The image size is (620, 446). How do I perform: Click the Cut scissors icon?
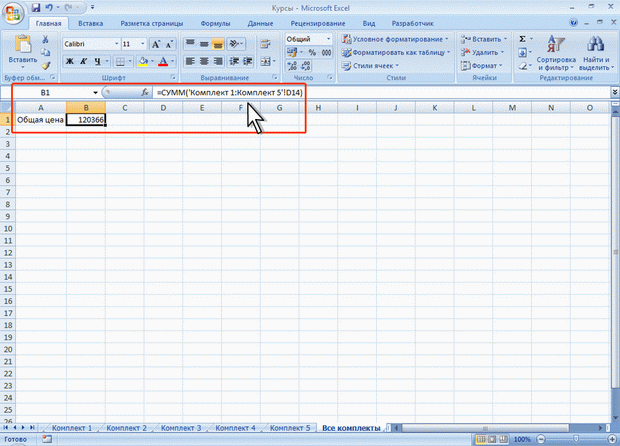[47, 38]
